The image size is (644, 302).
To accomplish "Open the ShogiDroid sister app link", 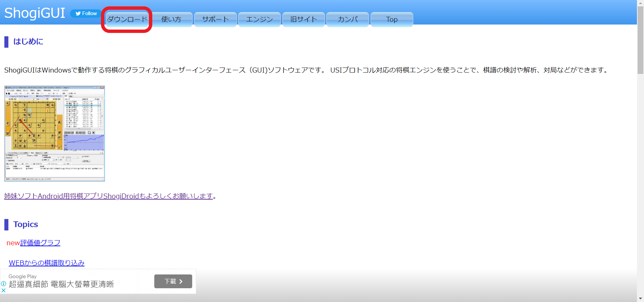I will (109, 196).
